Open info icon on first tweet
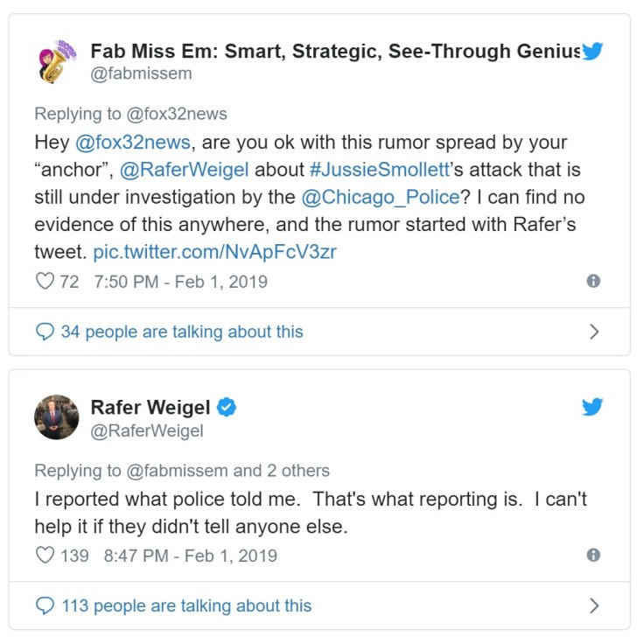This screenshot has width=644, height=644. [x=593, y=282]
